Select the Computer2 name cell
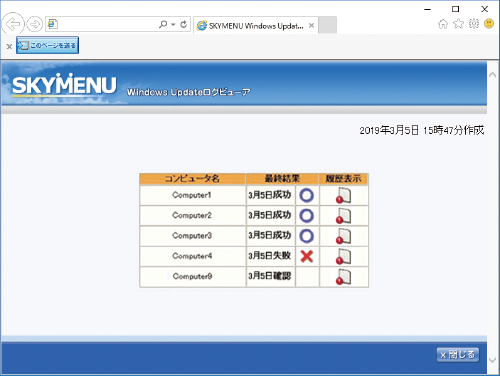Viewport: 500px width, 376px height. [x=192, y=216]
